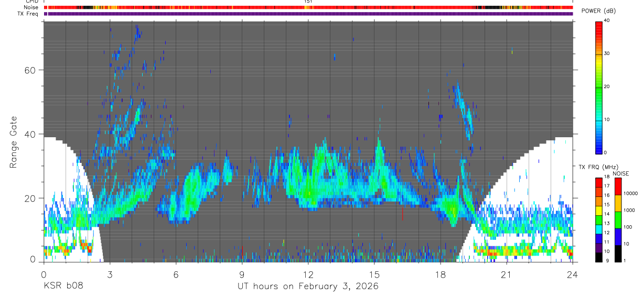Click the '18' tick on TX FRQ scale
The image size is (644, 297).
606,177
